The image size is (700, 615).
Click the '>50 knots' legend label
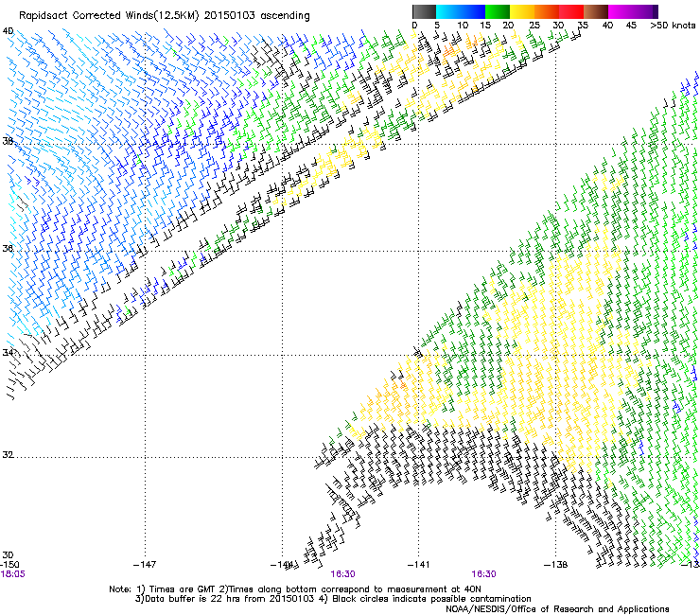point(673,26)
